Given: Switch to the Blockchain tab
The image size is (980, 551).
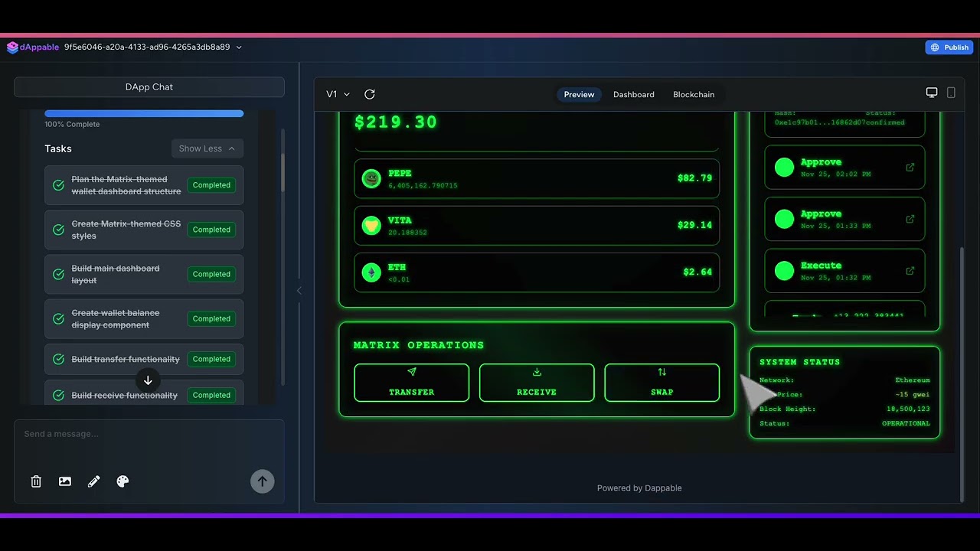Looking at the screenshot, I should (694, 94).
